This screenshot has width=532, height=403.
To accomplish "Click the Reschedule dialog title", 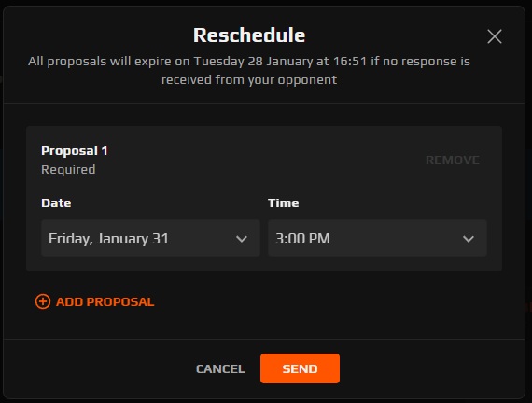I will [x=249, y=35].
